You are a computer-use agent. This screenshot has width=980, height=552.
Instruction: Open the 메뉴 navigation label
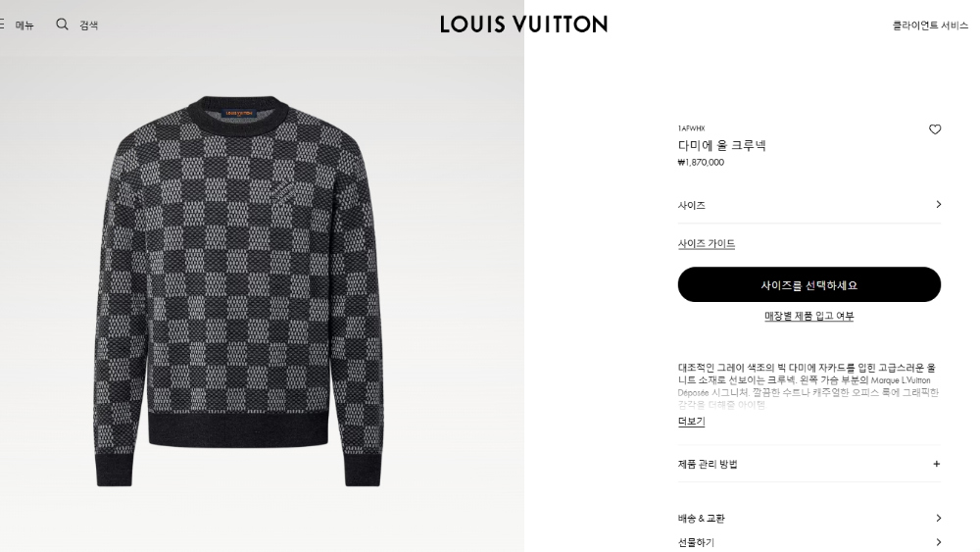point(24,25)
